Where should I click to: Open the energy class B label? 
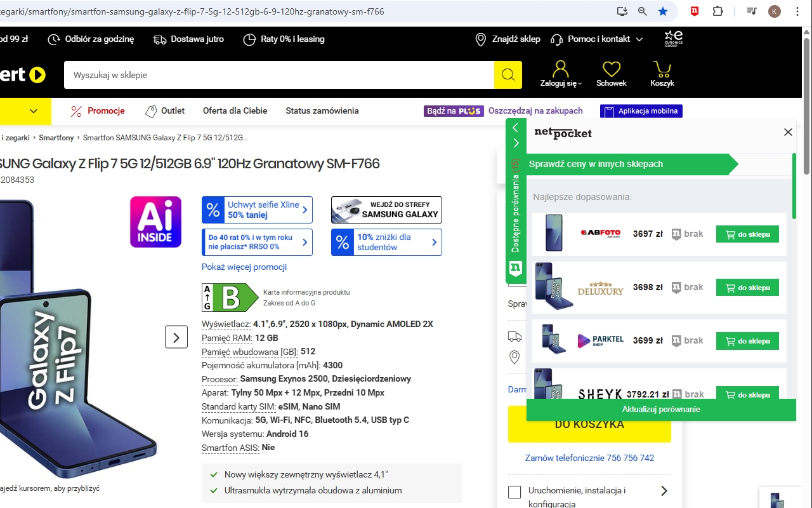[x=230, y=297]
